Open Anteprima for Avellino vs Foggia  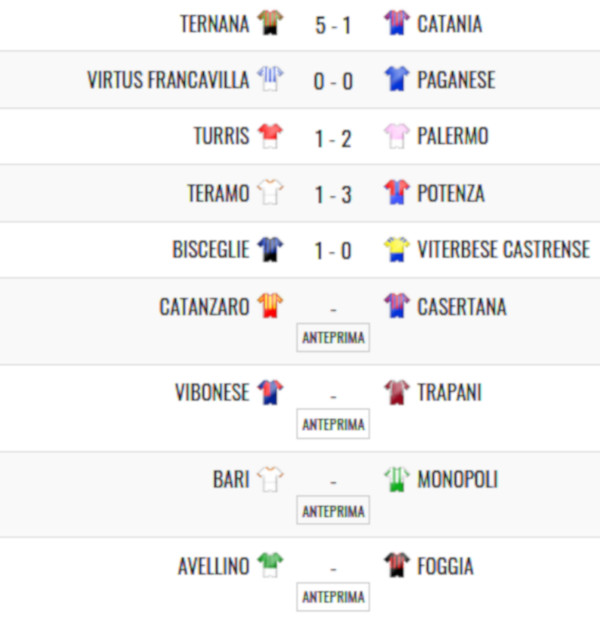point(333,598)
